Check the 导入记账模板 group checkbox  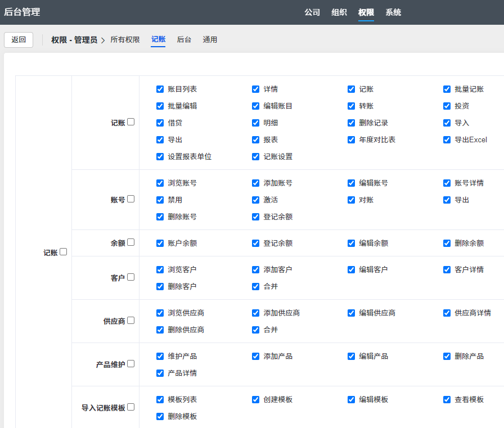coord(131,407)
